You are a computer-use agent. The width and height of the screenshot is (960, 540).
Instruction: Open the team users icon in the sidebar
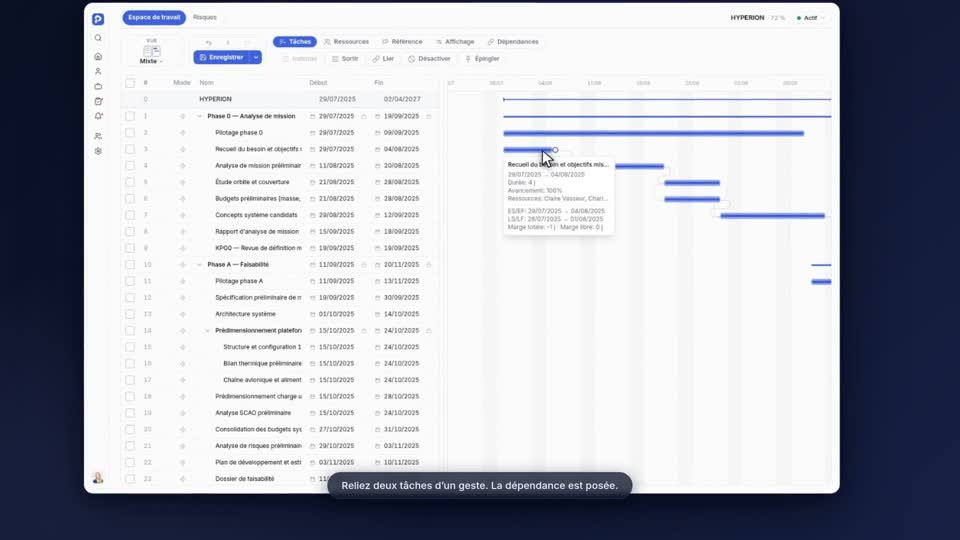click(98, 136)
